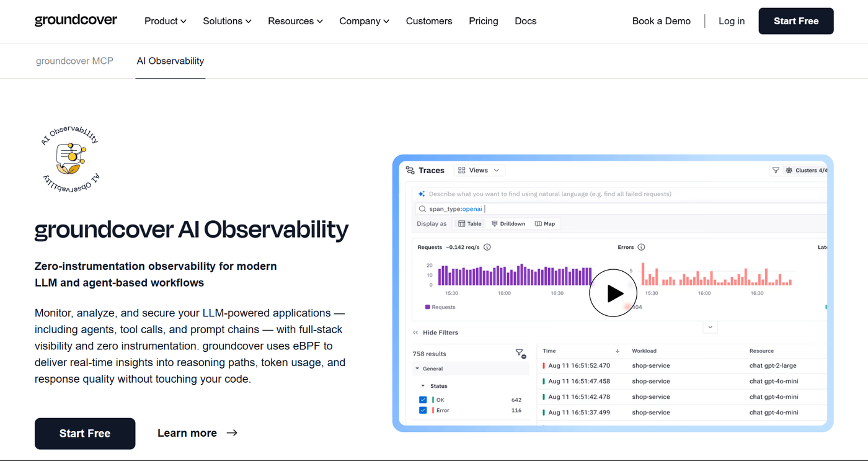The width and height of the screenshot is (868, 461).
Task: Open the Solutions dropdown menu
Action: pos(228,21)
